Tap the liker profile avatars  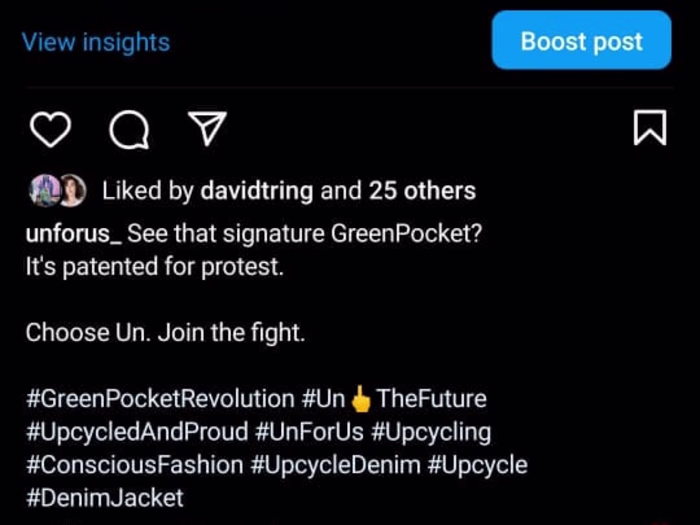click(x=57, y=190)
